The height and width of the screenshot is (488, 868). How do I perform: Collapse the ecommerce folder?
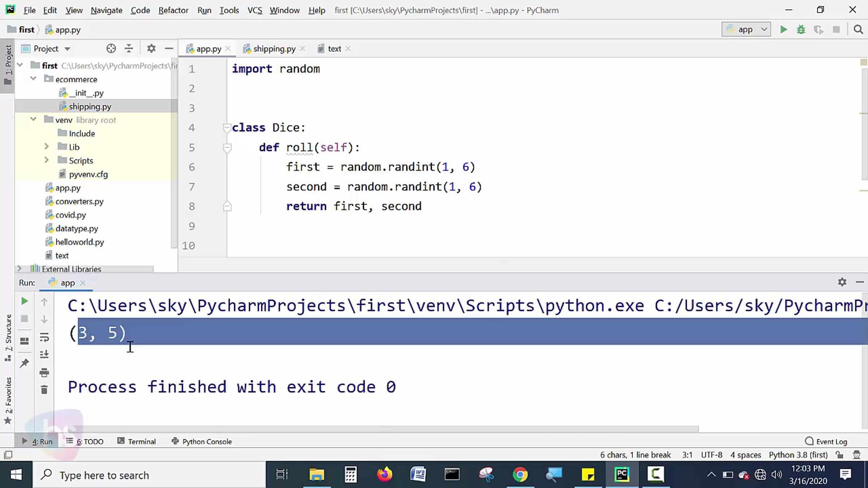tap(33, 79)
